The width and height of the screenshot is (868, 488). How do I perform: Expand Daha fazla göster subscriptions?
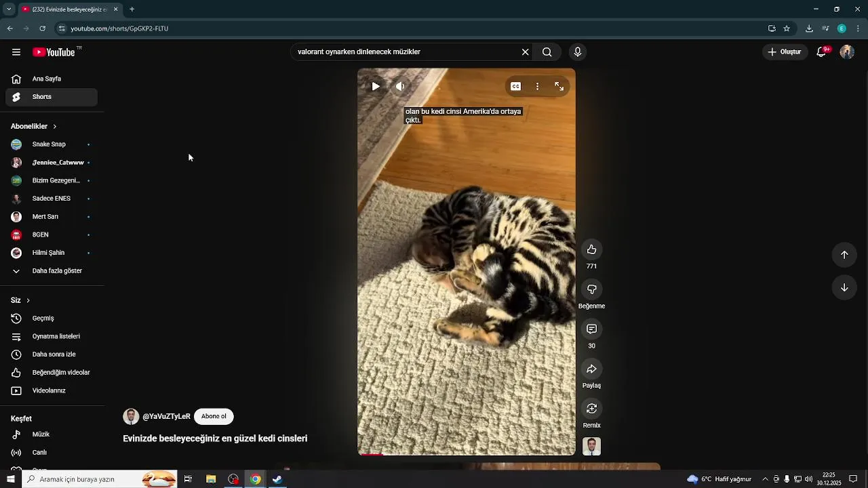click(52, 271)
